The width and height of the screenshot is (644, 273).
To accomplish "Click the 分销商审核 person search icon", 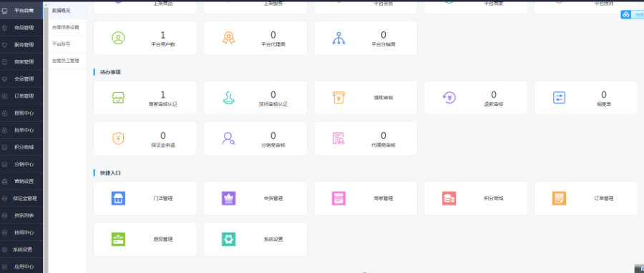I will (228, 138).
